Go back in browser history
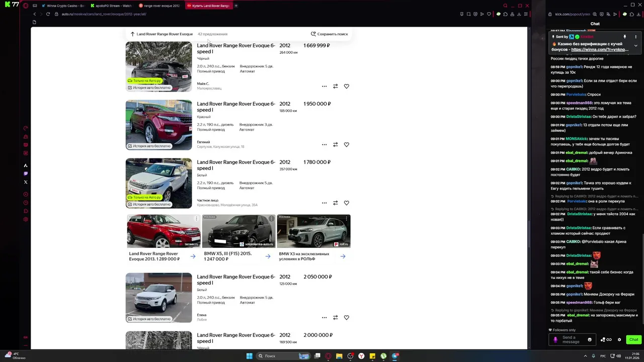This screenshot has height=362, width=644. click(x=34, y=14)
